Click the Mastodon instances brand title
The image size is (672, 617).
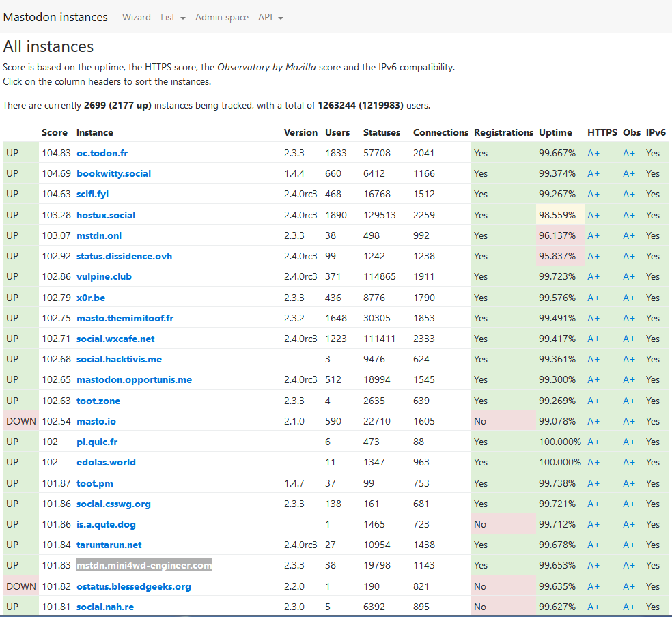(x=55, y=17)
